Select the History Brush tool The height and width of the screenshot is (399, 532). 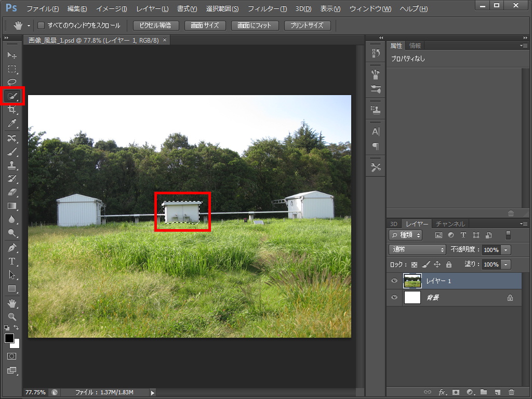(12, 179)
